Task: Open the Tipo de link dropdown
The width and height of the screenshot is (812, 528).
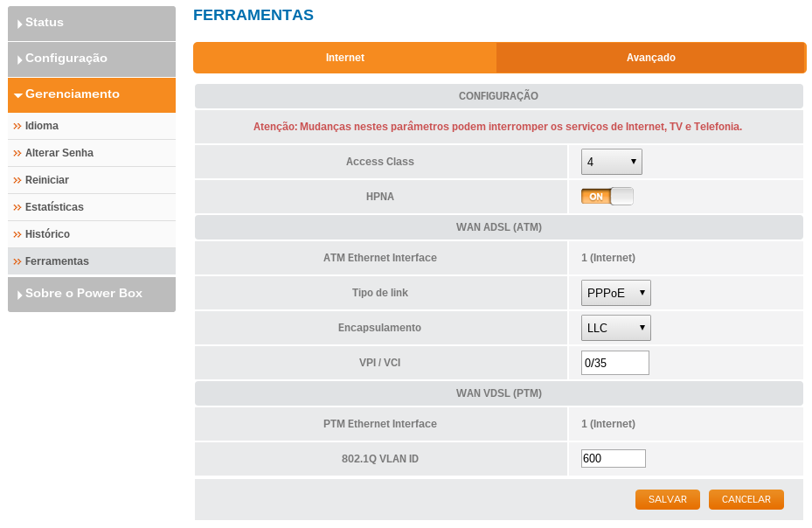Action: pos(616,293)
